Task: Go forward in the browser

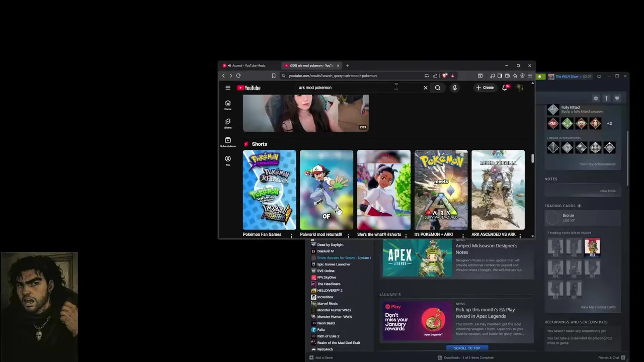Action: point(230,75)
